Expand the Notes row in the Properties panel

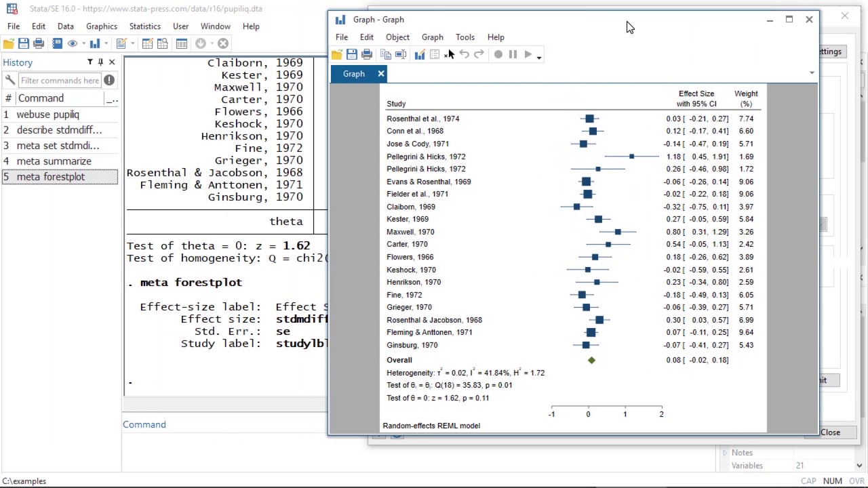pyautogui.click(x=725, y=453)
